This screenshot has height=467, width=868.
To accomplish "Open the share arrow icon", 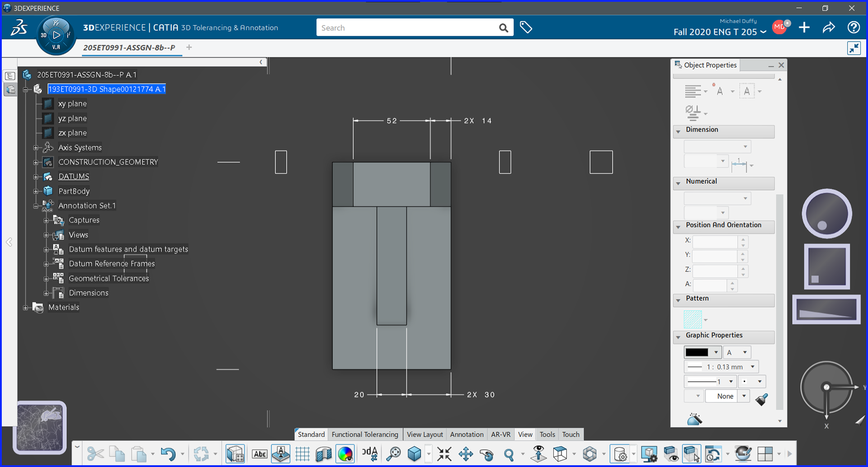I will pos(829,28).
